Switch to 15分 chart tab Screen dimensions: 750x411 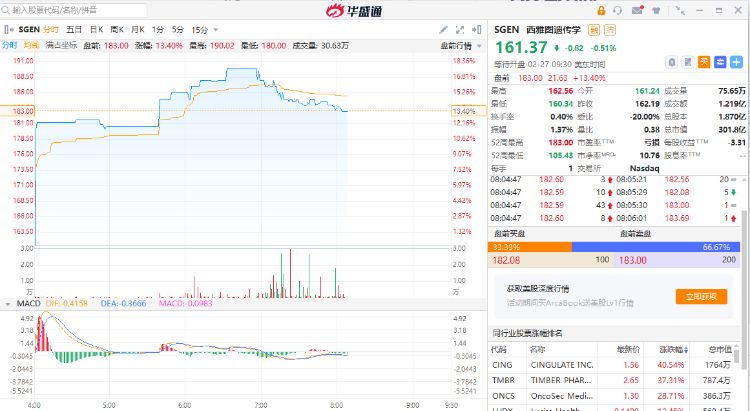[x=200, y=30]
